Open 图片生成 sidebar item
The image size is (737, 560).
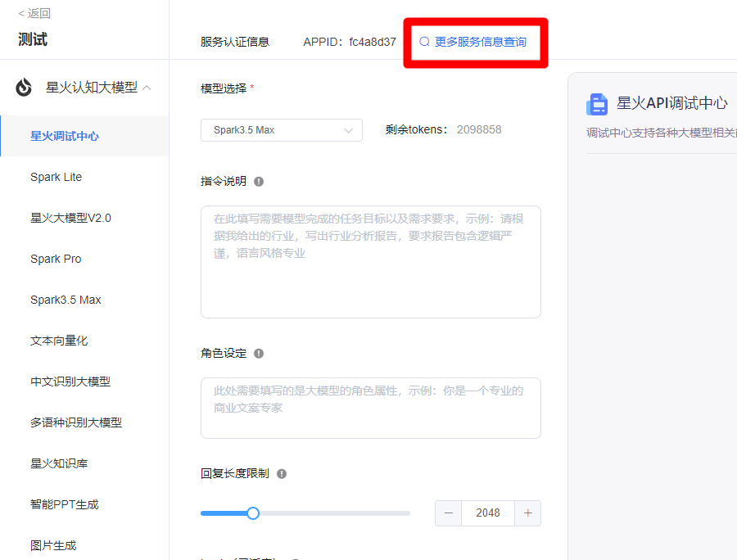tap(53, 545)
